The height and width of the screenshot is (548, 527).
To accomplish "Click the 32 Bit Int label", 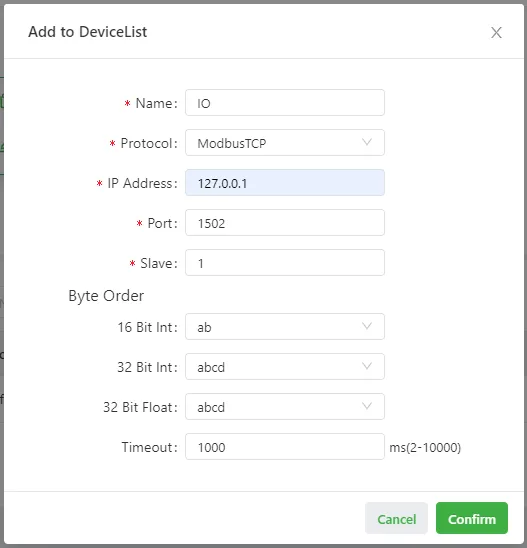I will pyautogui.click(x=147, y=367).
